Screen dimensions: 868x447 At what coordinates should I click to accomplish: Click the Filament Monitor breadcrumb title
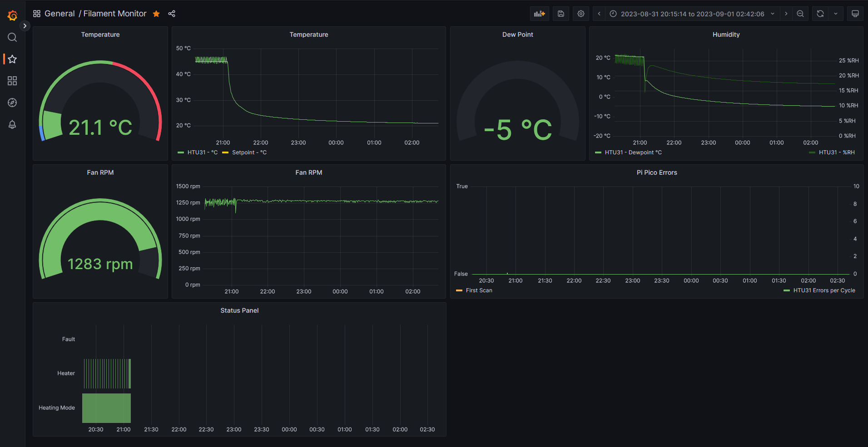click(114, 13)
